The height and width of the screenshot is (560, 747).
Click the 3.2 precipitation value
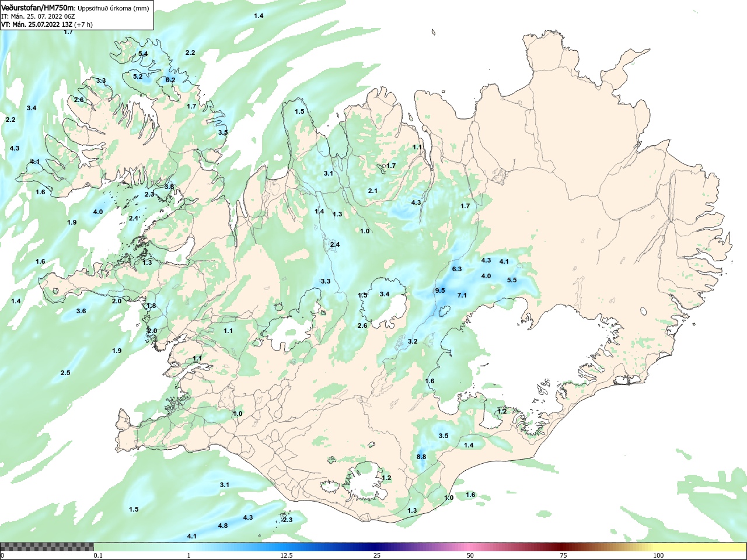(x=413, y=341)
